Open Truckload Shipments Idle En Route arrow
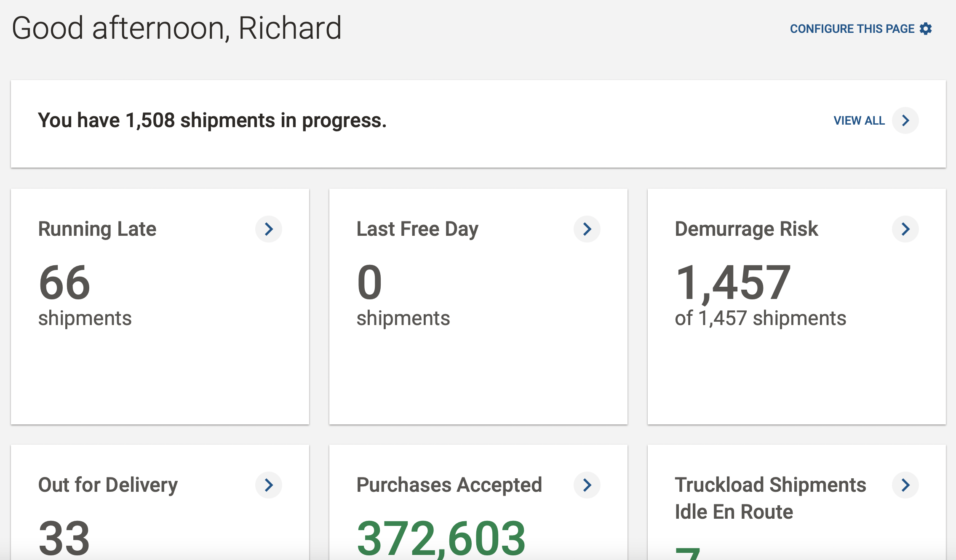956x560 pixels. click(905, 485)
